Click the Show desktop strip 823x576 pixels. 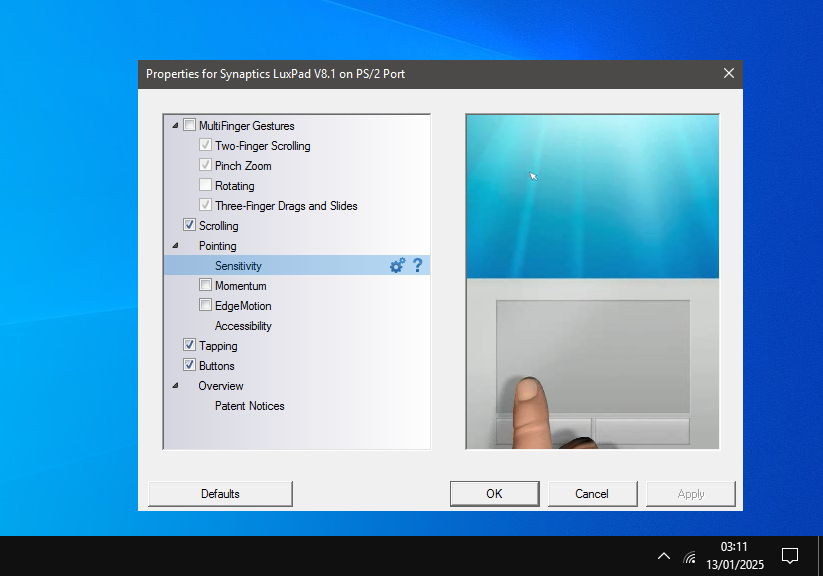820,556
